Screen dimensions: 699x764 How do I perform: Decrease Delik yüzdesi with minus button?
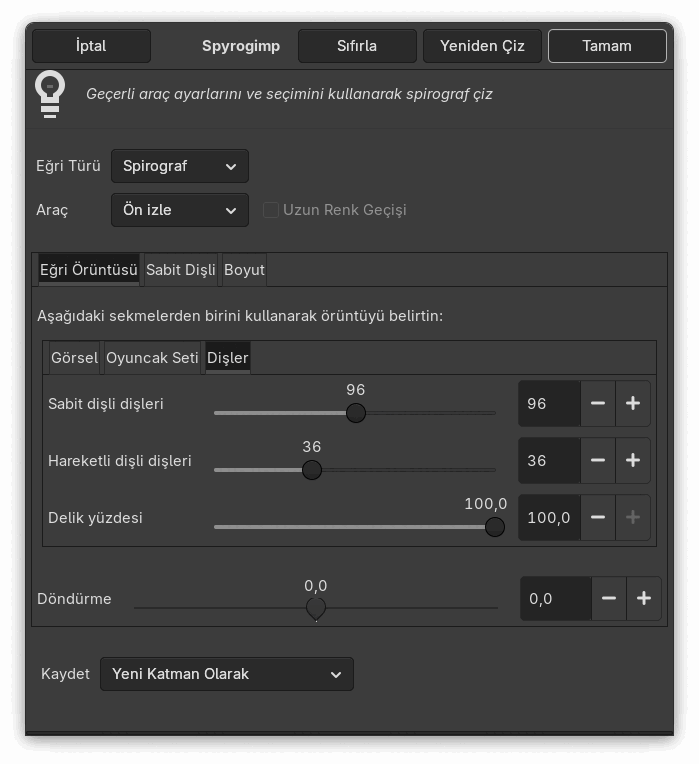(x=598, y=517)
